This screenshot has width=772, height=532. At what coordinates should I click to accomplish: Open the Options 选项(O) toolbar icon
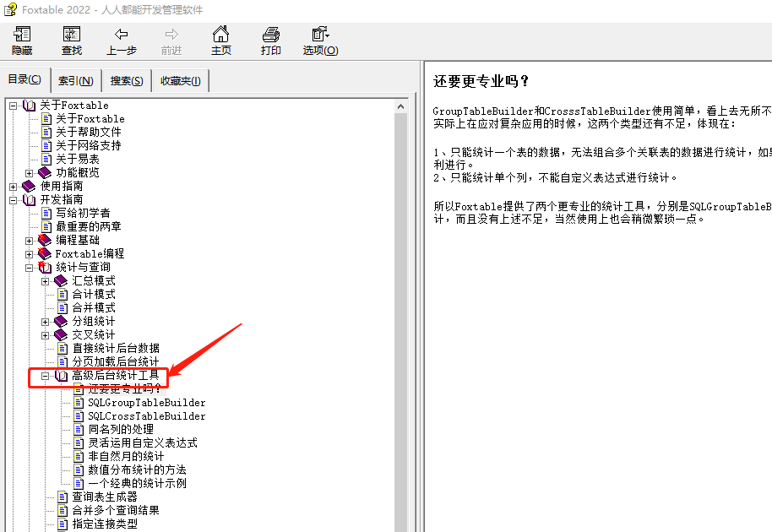[320, 34]
